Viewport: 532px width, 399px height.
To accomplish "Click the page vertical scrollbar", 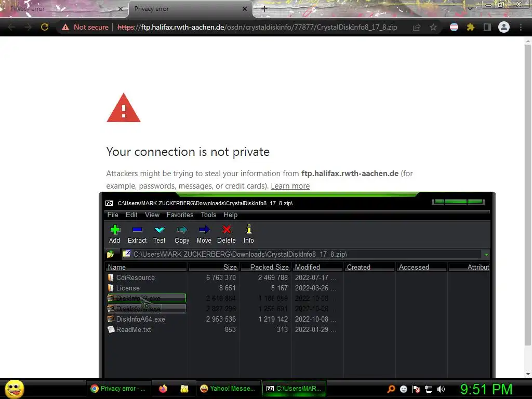I will point(528,195).
